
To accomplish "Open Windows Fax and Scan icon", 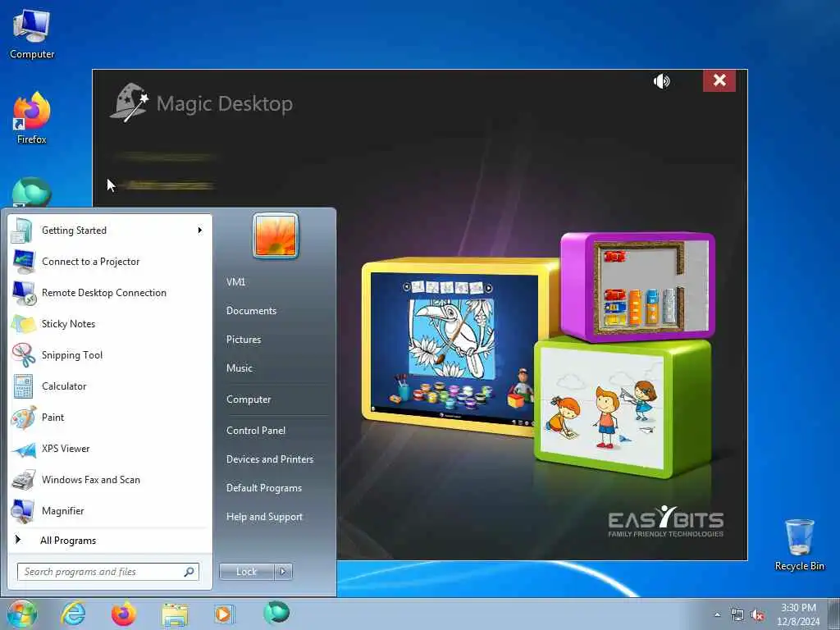I will [24, 480].
